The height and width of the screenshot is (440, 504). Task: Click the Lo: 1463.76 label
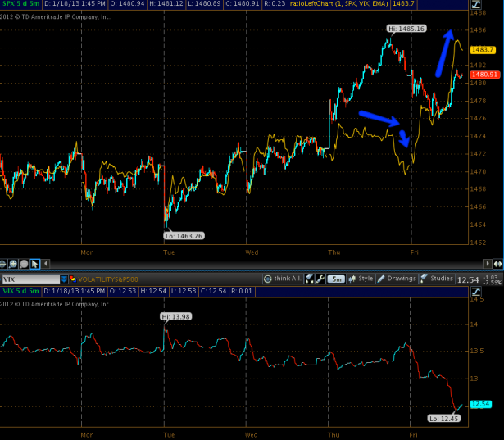(184, 236)
